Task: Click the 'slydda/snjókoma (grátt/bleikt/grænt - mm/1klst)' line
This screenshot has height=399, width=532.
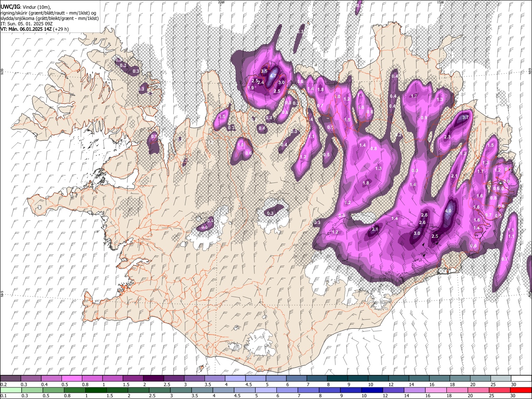Action: (49, 18)
